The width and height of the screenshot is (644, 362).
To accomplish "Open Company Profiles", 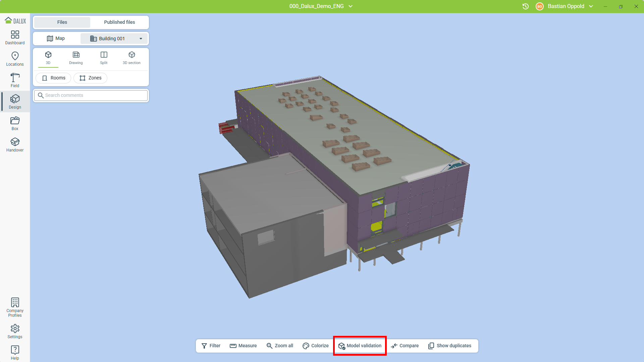I will pos(15,306).
